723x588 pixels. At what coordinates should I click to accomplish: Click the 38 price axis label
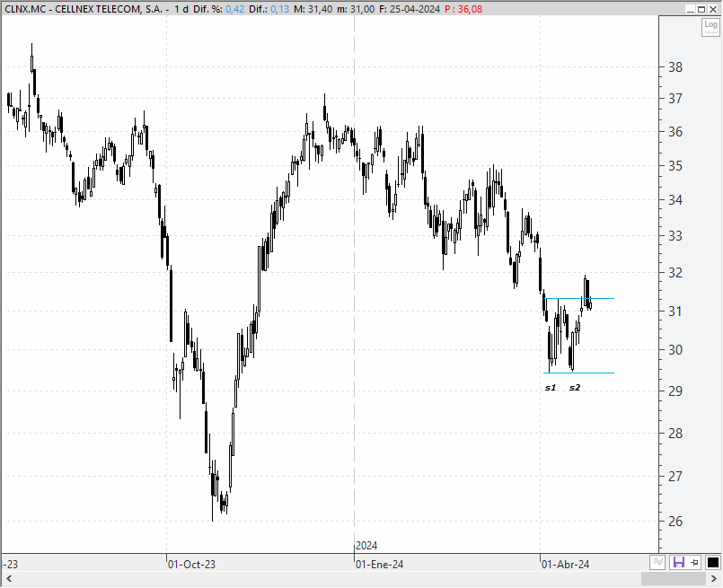675,67
